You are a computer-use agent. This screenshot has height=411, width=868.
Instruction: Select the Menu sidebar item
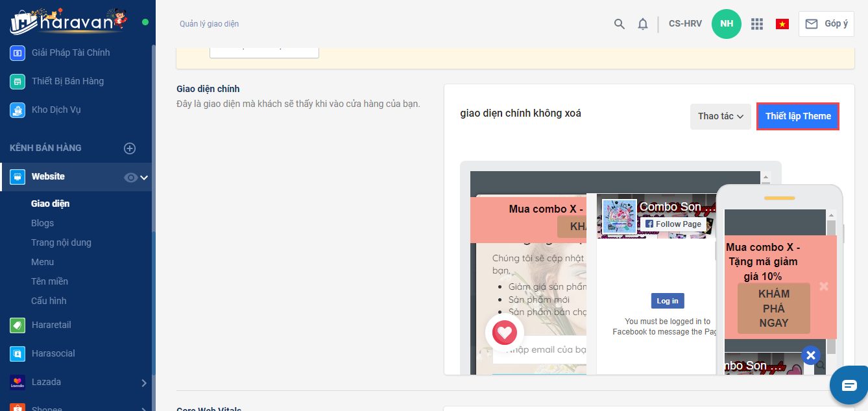pos(43,262)
